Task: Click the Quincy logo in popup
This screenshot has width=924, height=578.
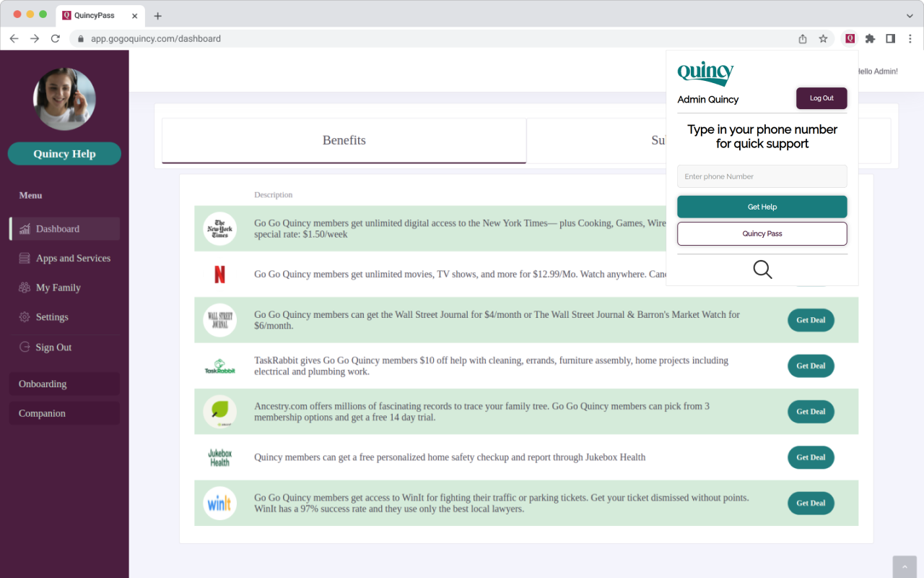Action: pyautogui.click(x=705, y=73)
